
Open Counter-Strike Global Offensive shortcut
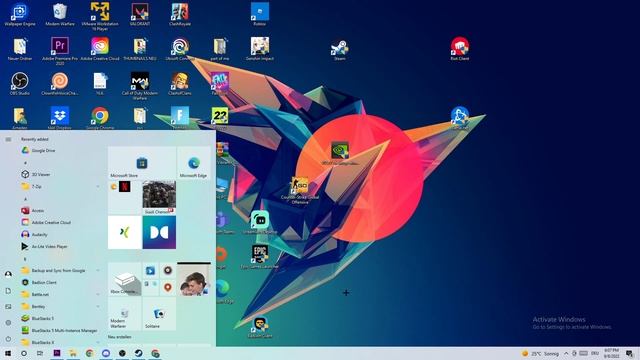point(300,190)
